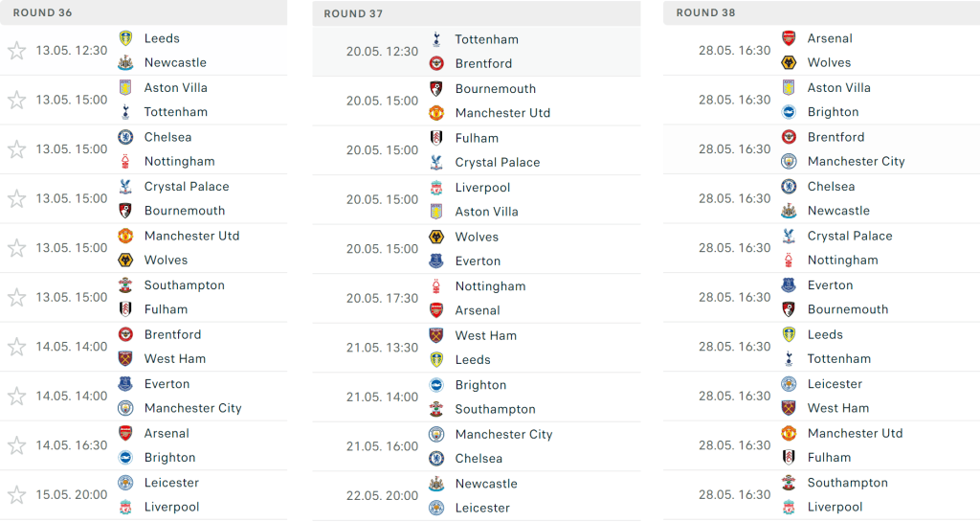Screen dimensions: 980x522
Task: Click the Manchester City badge in Round 38
Action: click(x=789, y=161)
